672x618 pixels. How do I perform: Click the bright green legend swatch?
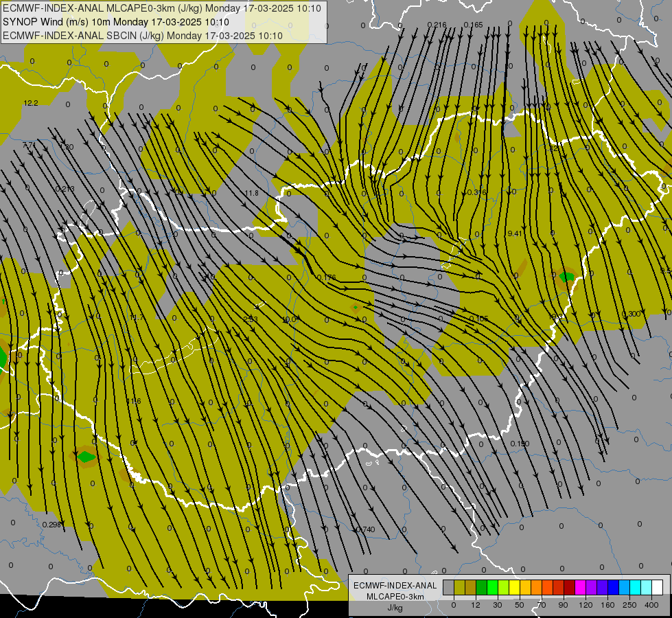pos(492,587)
